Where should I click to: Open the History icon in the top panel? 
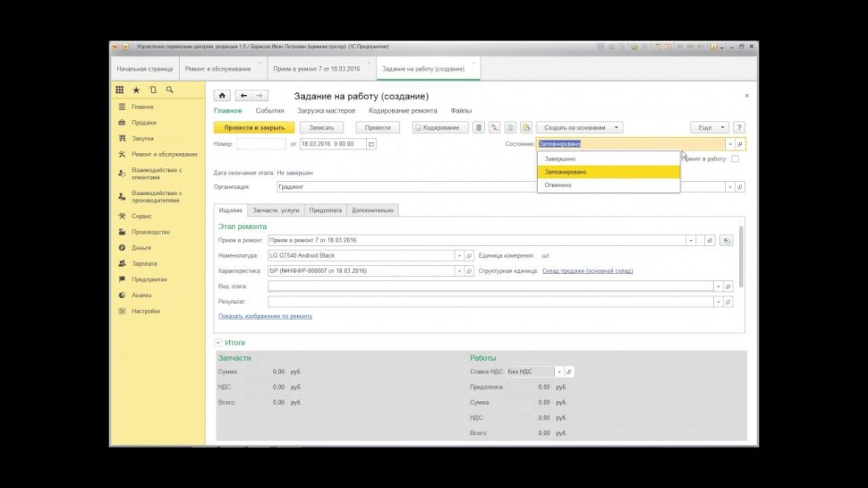153,90
